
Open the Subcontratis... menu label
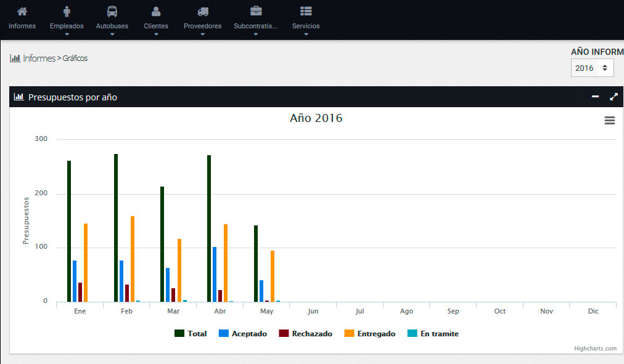click(255, 26)
